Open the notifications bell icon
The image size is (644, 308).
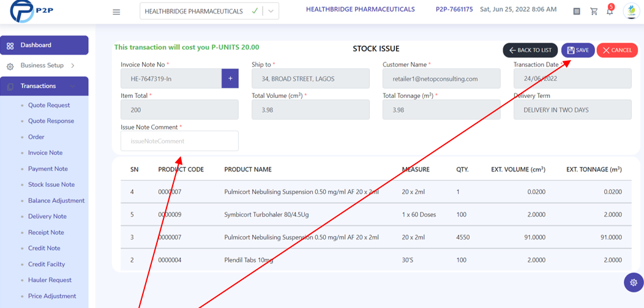[x=610, y=11]
